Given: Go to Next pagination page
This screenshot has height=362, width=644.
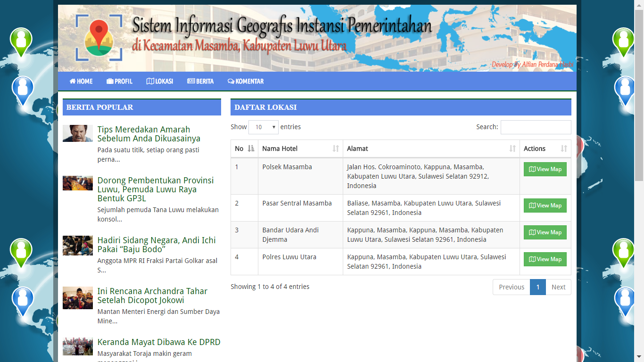Looking at the screenshot, I should [x=558, y=287].
